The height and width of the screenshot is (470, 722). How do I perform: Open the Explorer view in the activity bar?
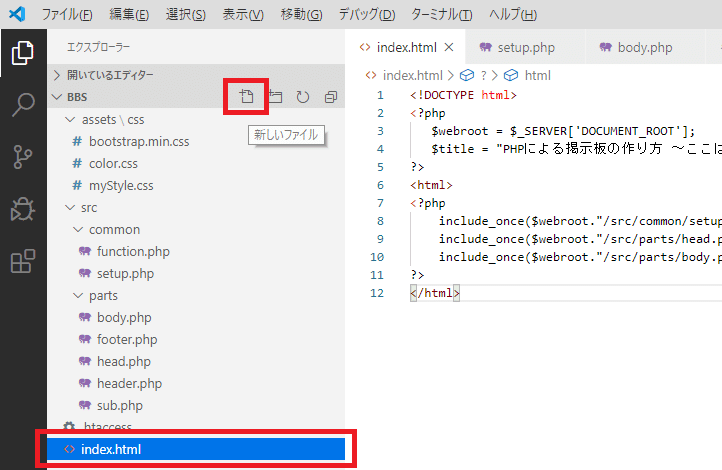click(23, 52)
